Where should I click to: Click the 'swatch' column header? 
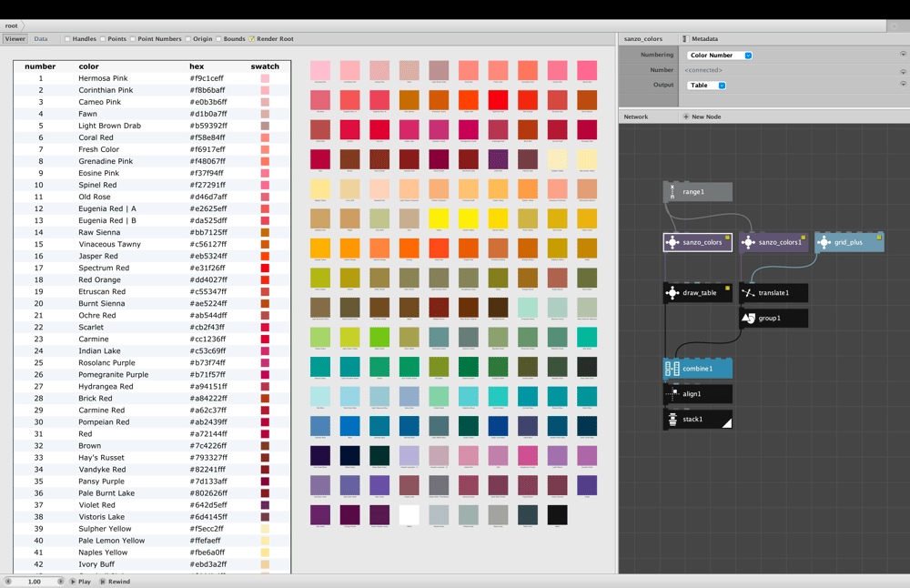[265, 66]
